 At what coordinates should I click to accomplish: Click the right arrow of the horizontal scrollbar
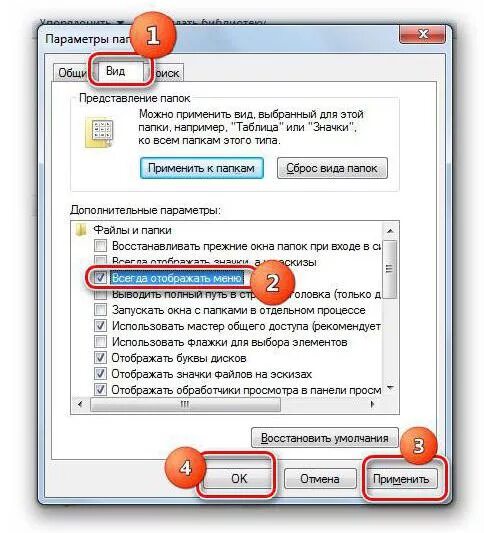point(373,404)
